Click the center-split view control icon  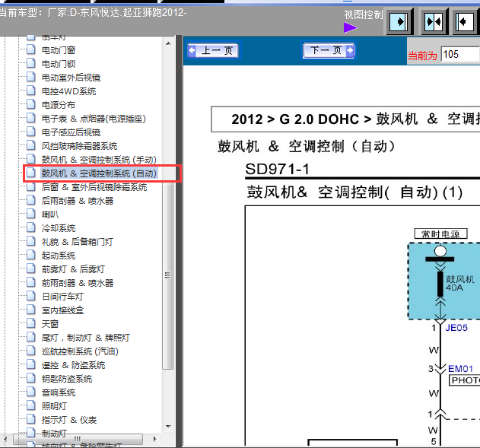434,22
